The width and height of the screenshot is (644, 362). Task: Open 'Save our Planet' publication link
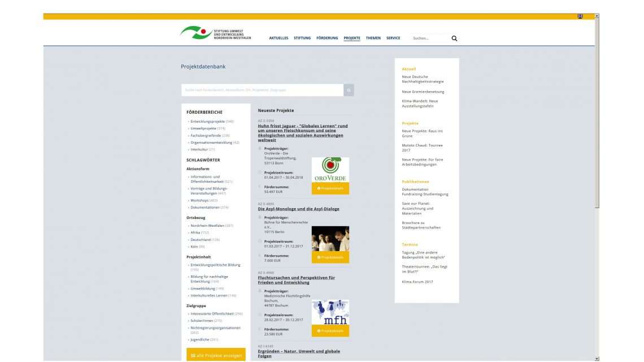click(x=417, y=208)
